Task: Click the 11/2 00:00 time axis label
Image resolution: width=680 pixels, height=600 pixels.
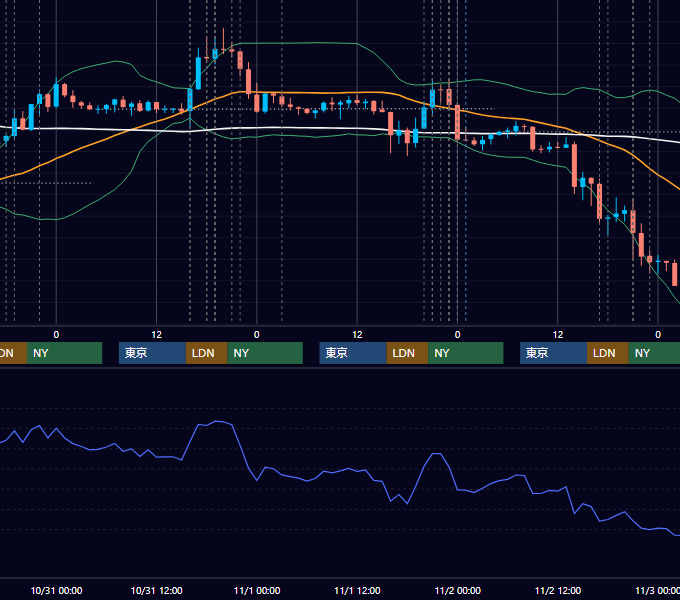Action: point(458,590)
